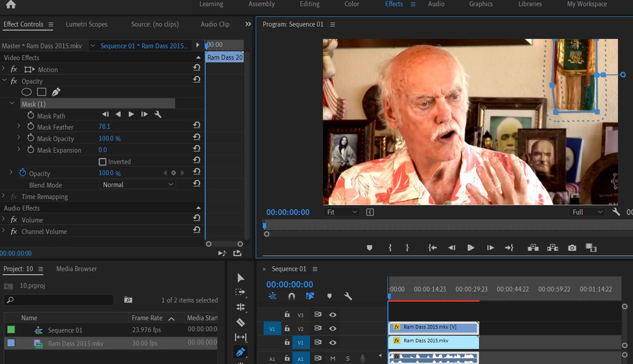Step forward one frame

point(490,248)
